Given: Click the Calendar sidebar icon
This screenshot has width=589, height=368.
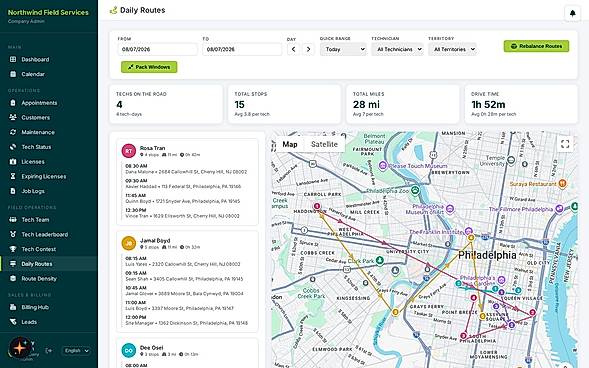Looking at the screenshot, I should coord(13,74).
